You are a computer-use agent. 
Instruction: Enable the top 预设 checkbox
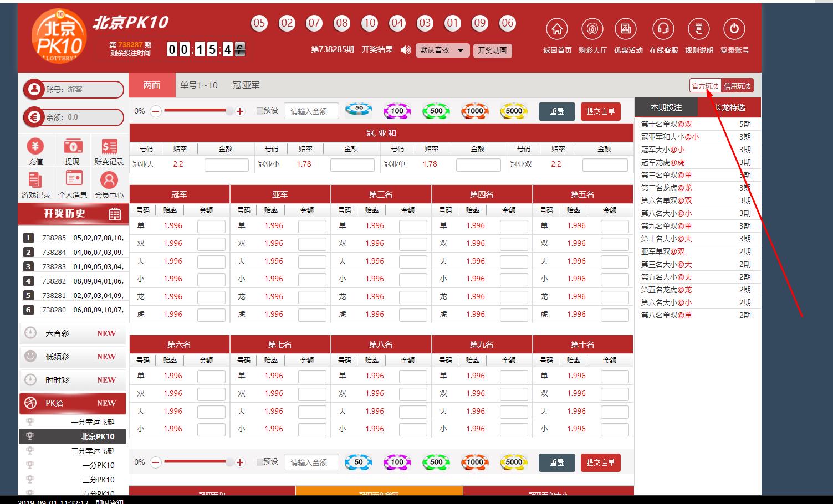pos(260,111)
